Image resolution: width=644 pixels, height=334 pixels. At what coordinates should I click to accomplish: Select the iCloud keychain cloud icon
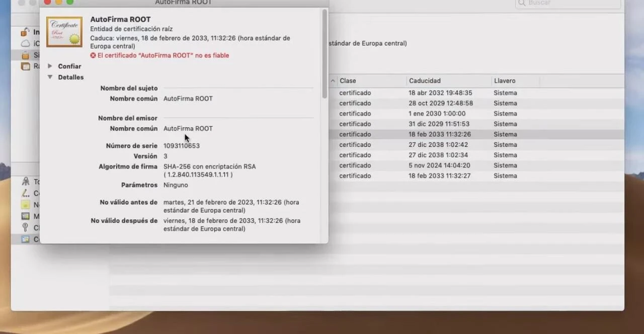tap(25, 44)
